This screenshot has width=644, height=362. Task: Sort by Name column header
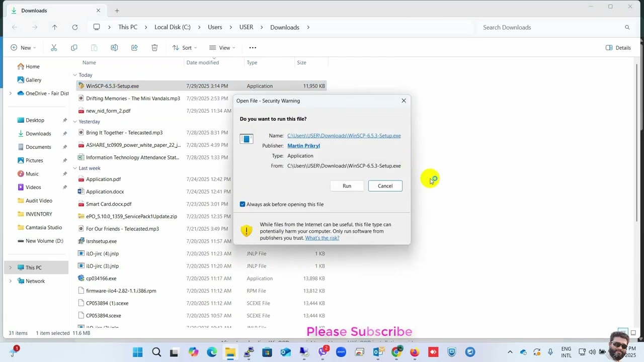89,63
